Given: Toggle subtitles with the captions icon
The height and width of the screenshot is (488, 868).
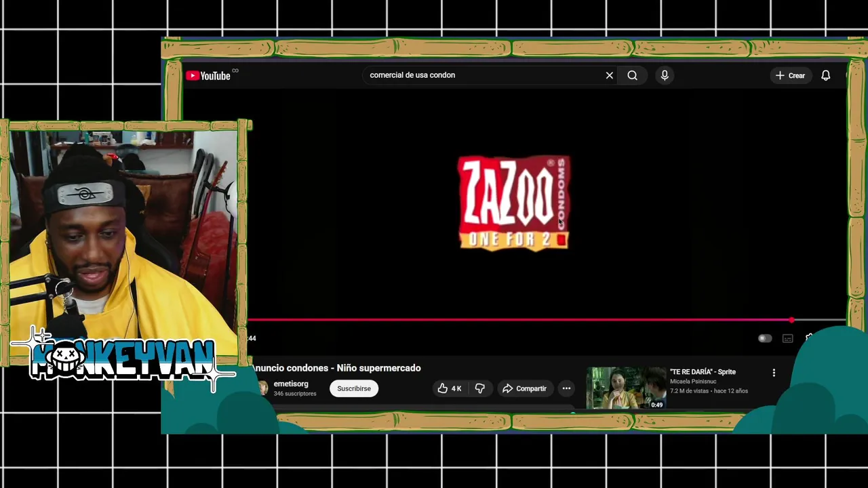Looking at the screenshot, I should (787, 338).
